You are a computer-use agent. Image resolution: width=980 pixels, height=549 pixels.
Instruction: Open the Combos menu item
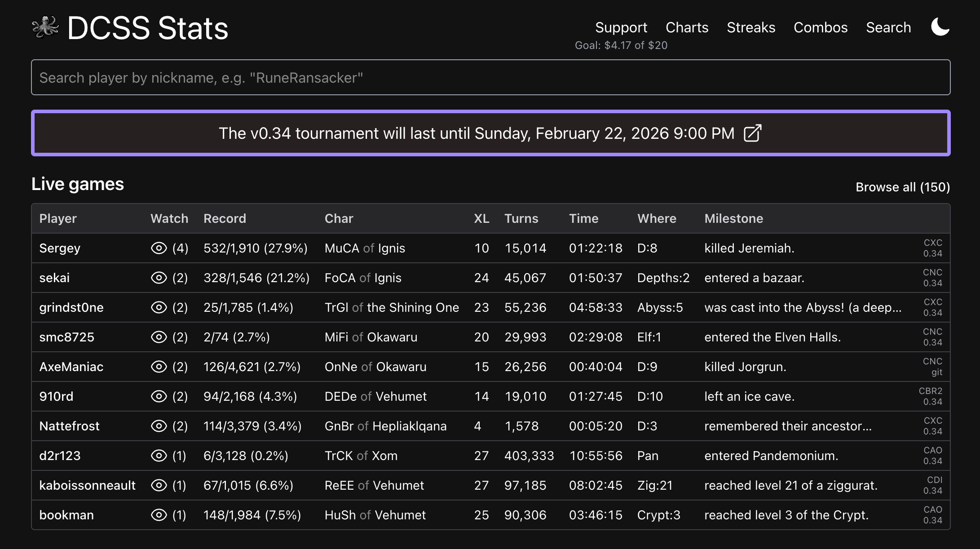(x=821, y=27)
